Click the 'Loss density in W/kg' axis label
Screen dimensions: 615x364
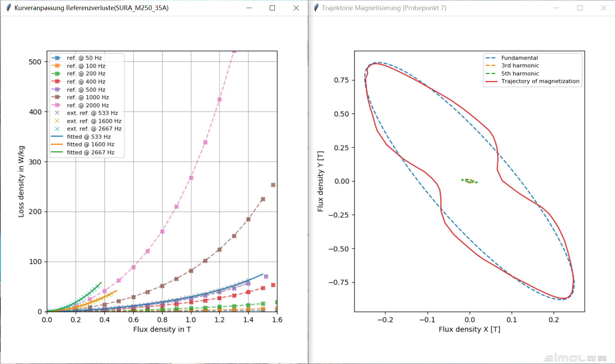(21, 181)
